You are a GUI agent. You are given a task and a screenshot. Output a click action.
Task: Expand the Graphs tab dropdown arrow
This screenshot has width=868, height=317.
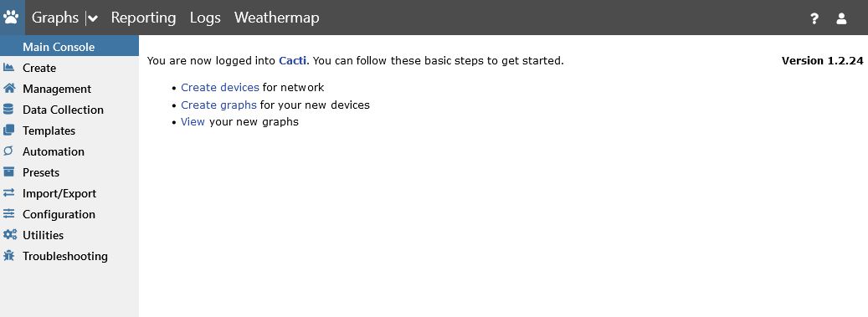tap(93, 18)
